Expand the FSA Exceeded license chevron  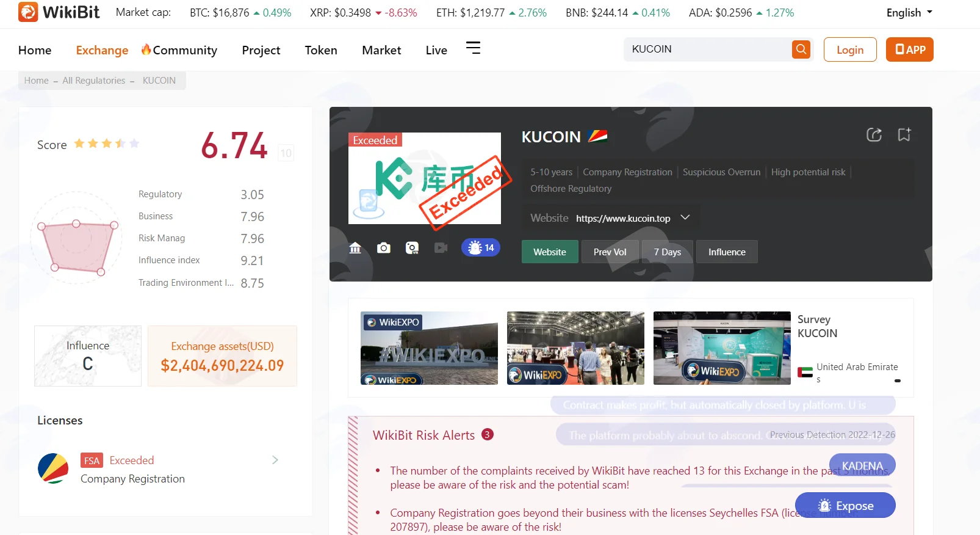[275, 460]
